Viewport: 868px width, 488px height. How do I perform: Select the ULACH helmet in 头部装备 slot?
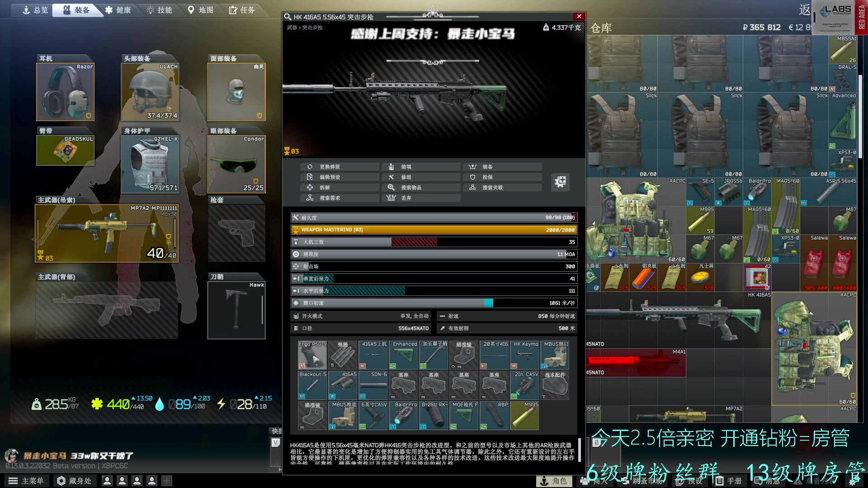pos(150,92)
